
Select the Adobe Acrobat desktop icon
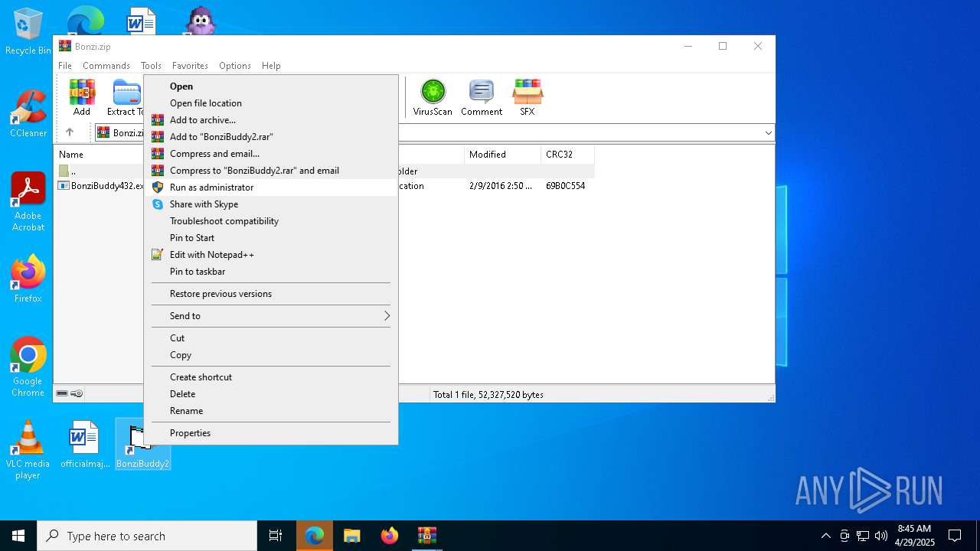click(28, 201)
